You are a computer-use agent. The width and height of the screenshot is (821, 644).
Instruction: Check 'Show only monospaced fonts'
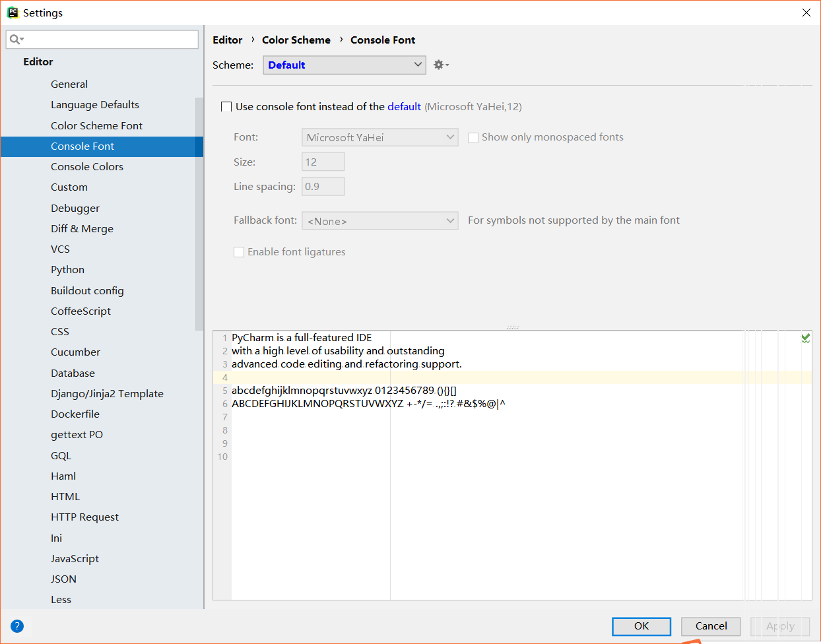coord(473,137)
